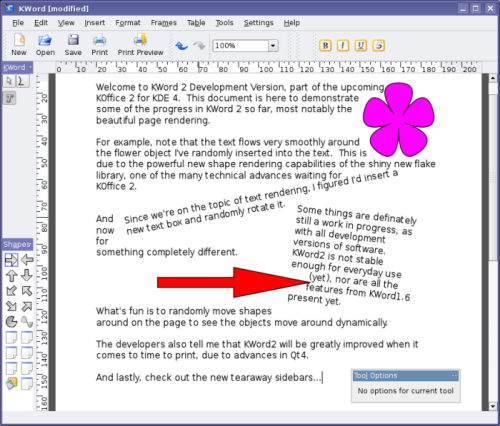
Task: Pick the down arrow shape
Action: point(27,275)
